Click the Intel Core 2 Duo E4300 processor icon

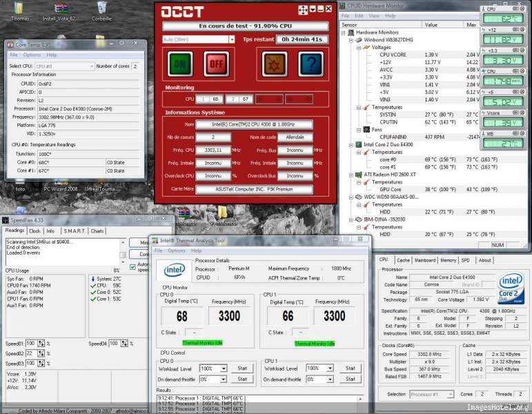tap(359, 145)
